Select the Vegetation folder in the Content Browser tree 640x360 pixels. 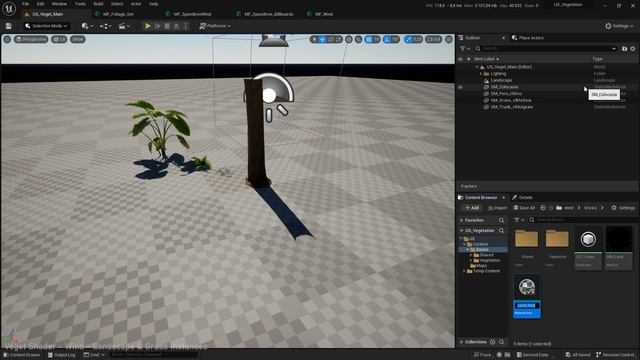pos(489,260)
